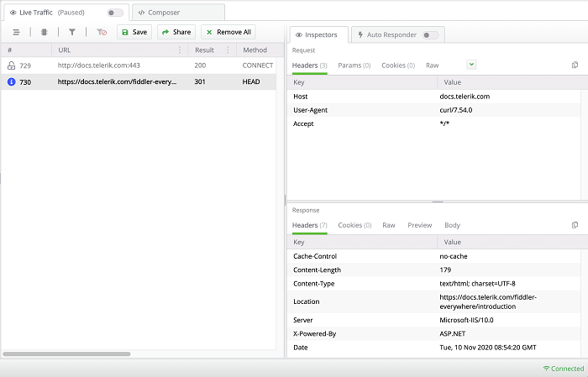The height and width of the screenshot is (377, 588).
Task: Clear filters with crossed funnel icon
Action: coord(102,32)
